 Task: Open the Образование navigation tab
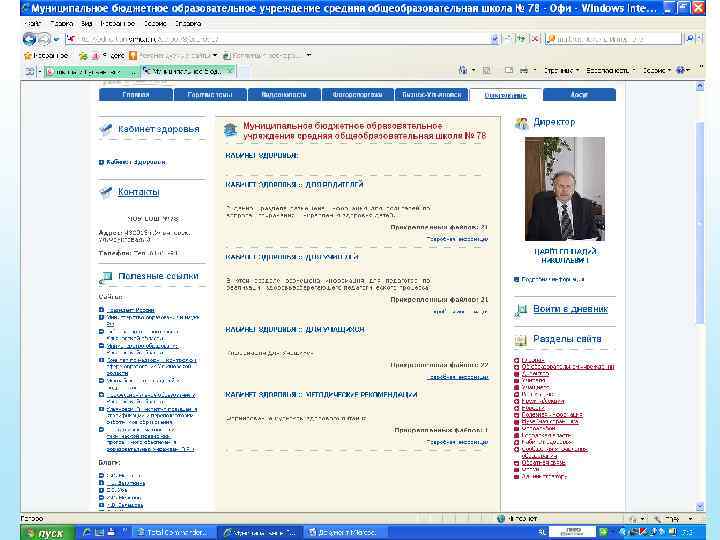506,95
